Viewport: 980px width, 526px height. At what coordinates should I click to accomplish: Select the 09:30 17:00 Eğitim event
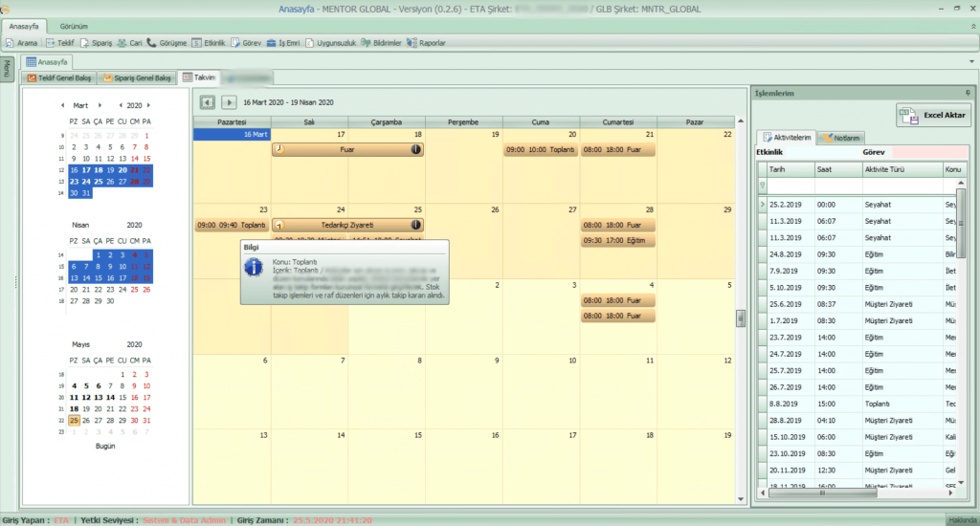point(617,240)
